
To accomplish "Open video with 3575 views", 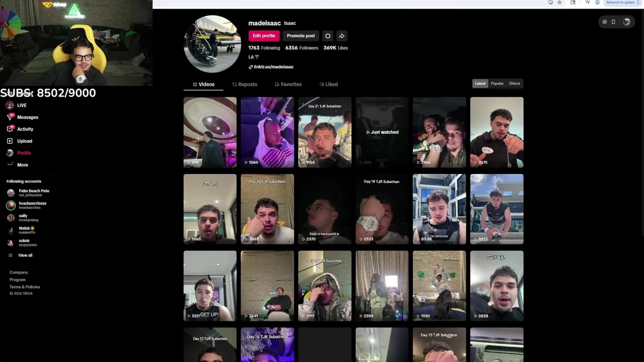I will (497, 132).
